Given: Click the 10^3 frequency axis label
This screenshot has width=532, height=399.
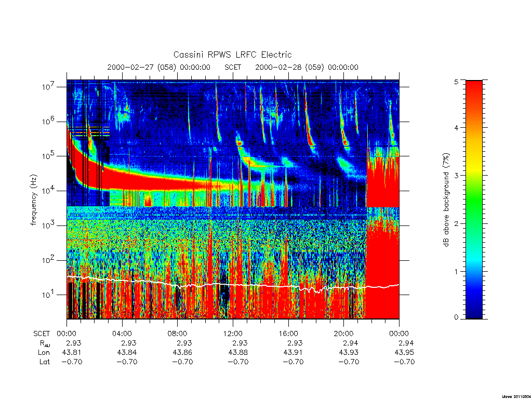Looking at the screenshot, I should (x=48, y=225).
